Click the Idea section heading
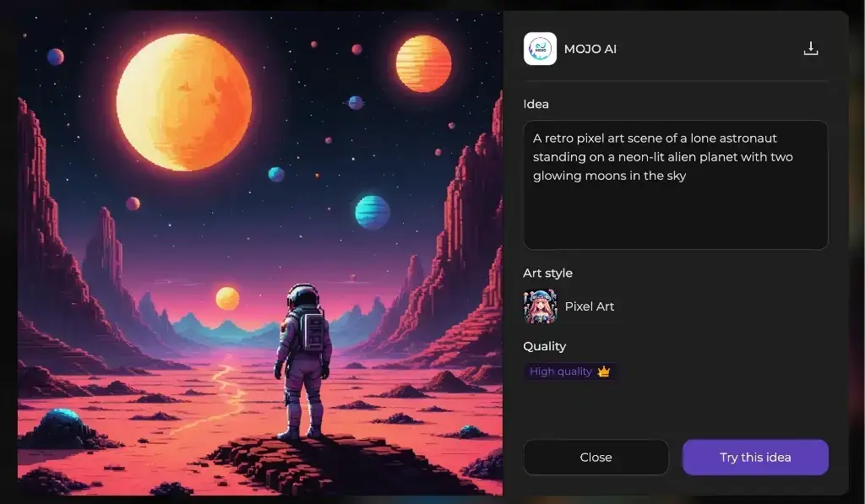 tap(536, 104)
